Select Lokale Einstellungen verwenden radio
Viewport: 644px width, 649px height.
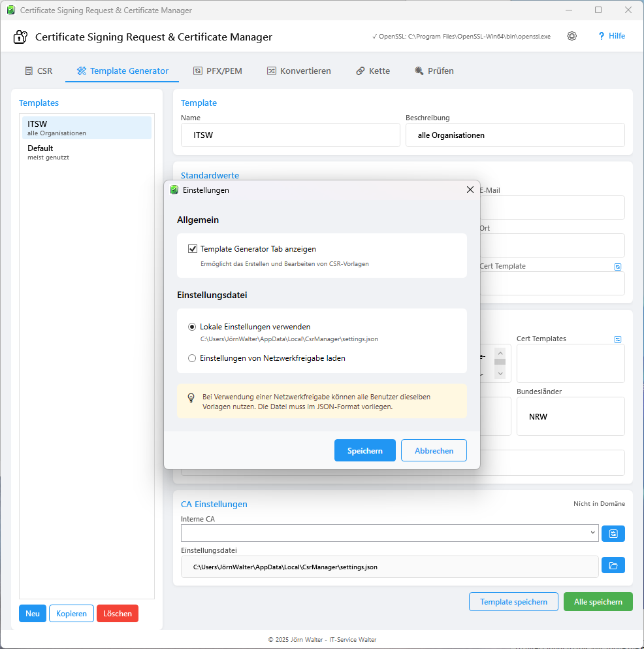[191, 327]
